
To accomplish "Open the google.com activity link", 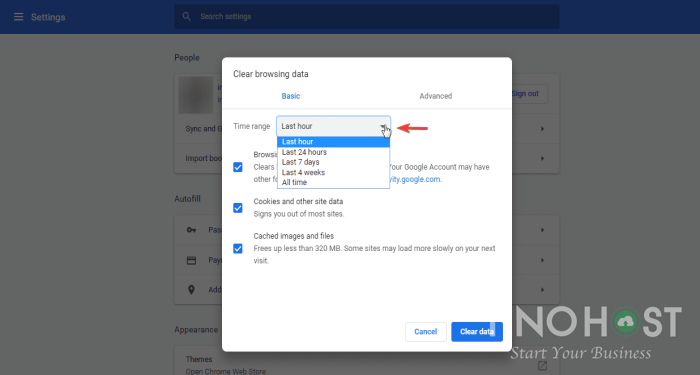I will click(x=415, y=179).
